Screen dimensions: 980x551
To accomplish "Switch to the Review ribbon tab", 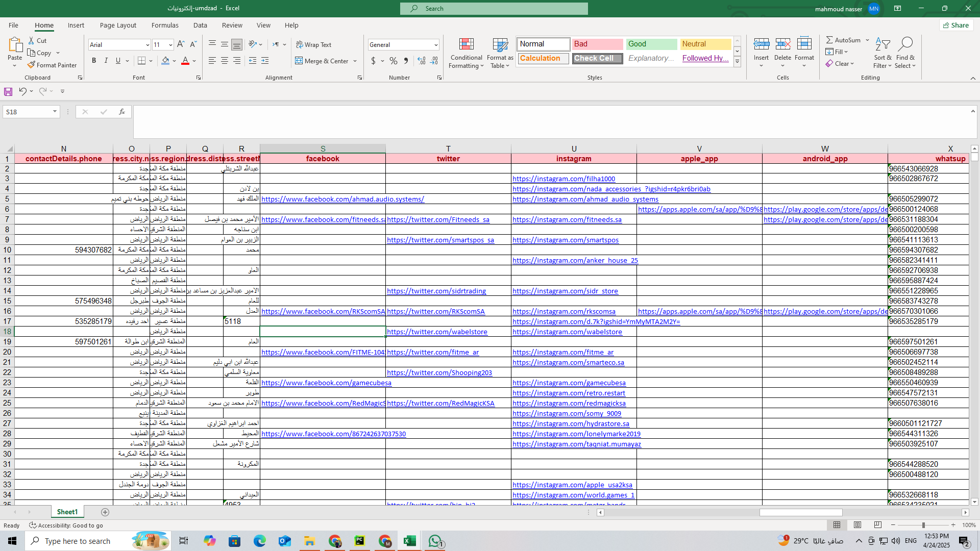I will (232, 25).
